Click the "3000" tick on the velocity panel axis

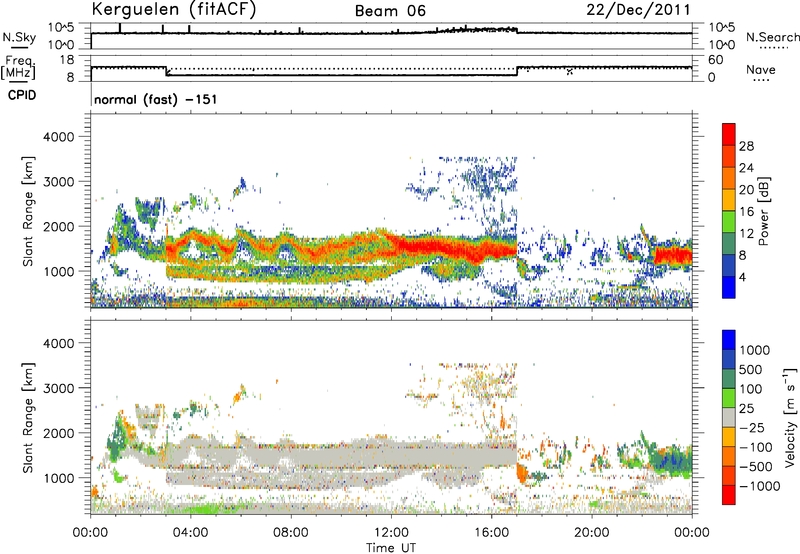58,388
